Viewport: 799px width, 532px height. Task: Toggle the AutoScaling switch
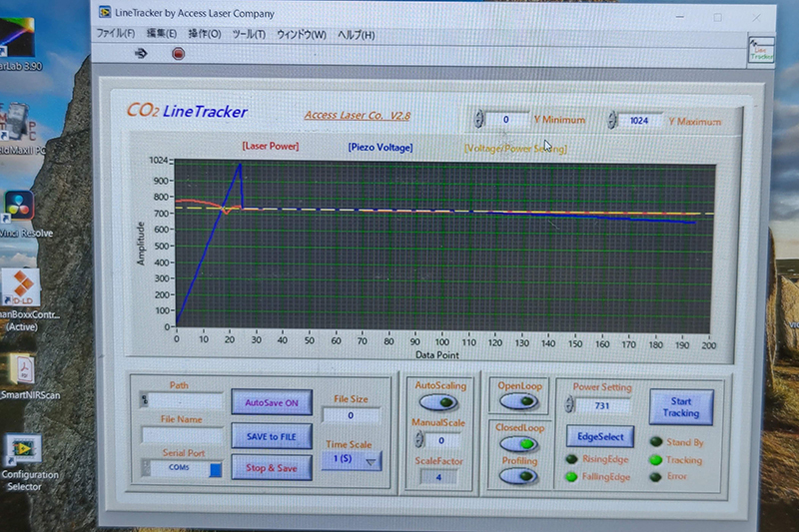tap(438, 402)
